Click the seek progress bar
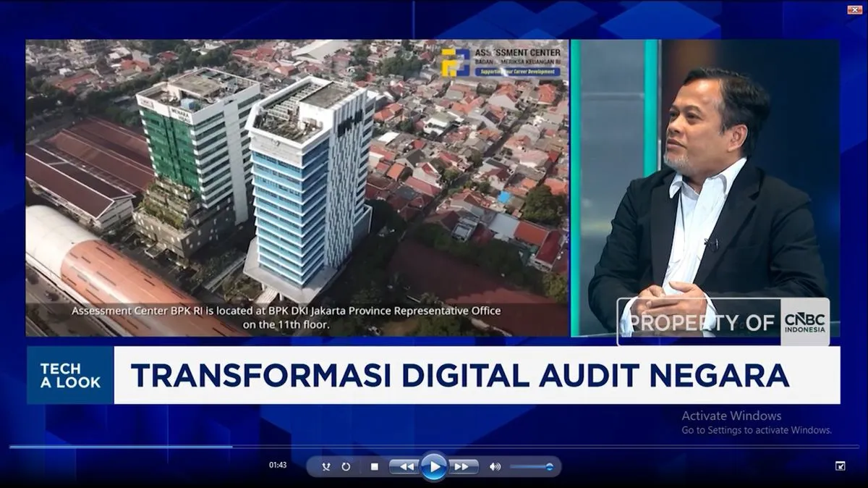The image size is (868, 488). [434, 447]
